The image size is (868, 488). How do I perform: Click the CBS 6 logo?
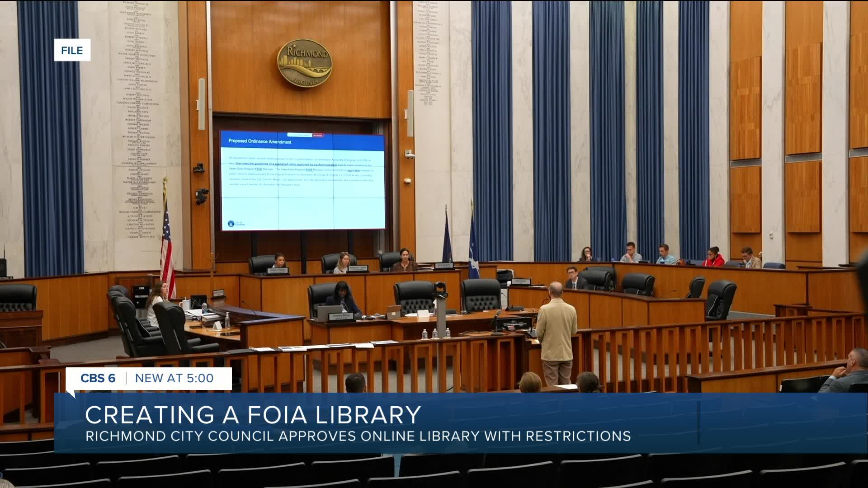click(98, 378)
